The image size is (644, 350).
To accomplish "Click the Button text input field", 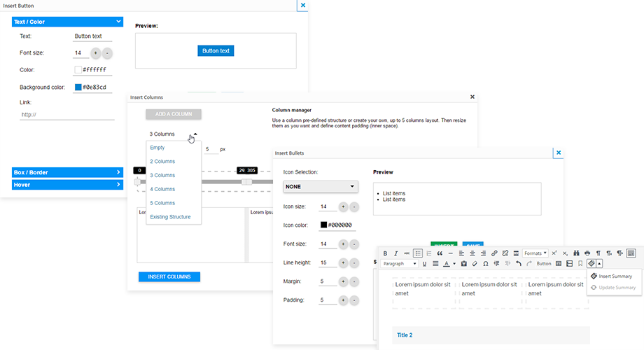I will pyautogui.click(x=92, y=36).
